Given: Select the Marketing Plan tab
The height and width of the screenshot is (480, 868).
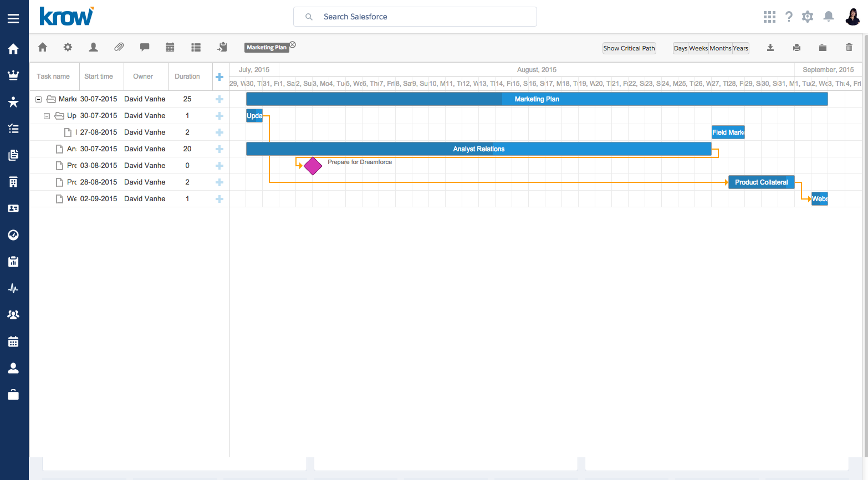Looking at the screenshot, I should coord(267,48).
